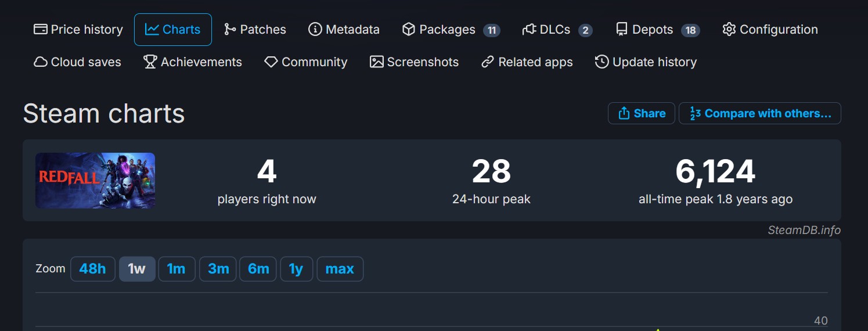Set chart zoom to 48h
Viewport: 868px width, 331px height.
pyautogui.click(x=93, y=269)
